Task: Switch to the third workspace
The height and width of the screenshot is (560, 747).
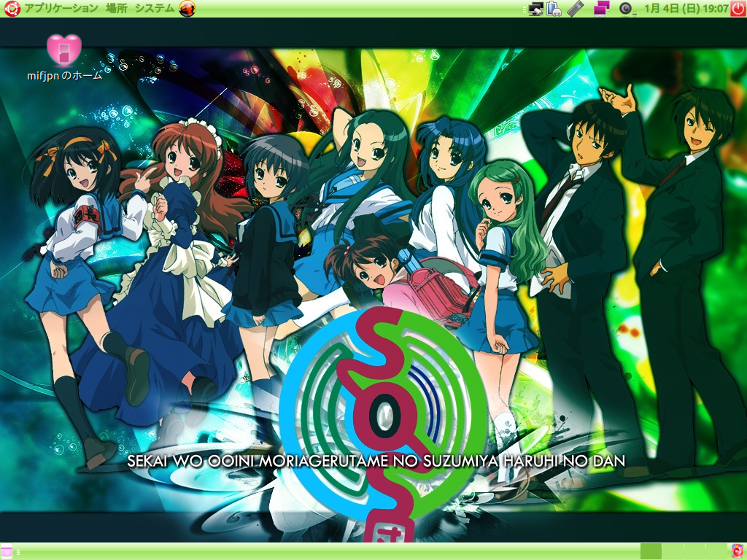Action: click(694, 551)
